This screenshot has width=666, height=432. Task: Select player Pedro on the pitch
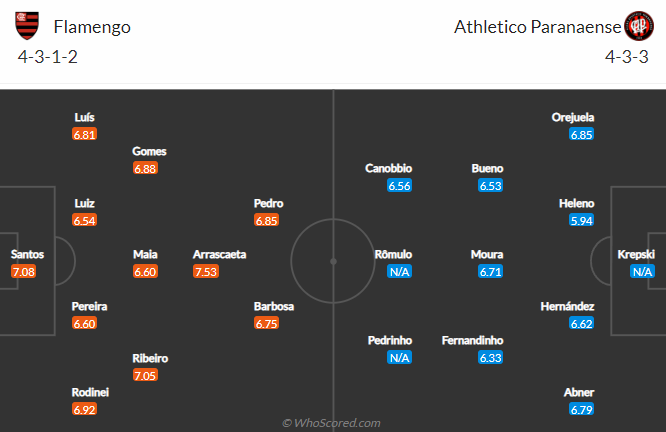pyautogui.click(x=268, y=203)
